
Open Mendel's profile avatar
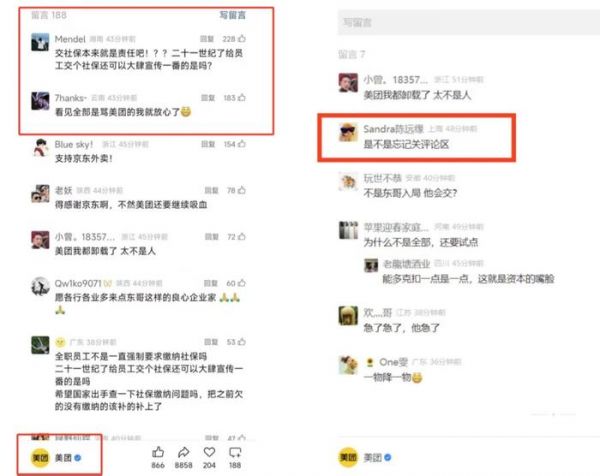(40, 42)
